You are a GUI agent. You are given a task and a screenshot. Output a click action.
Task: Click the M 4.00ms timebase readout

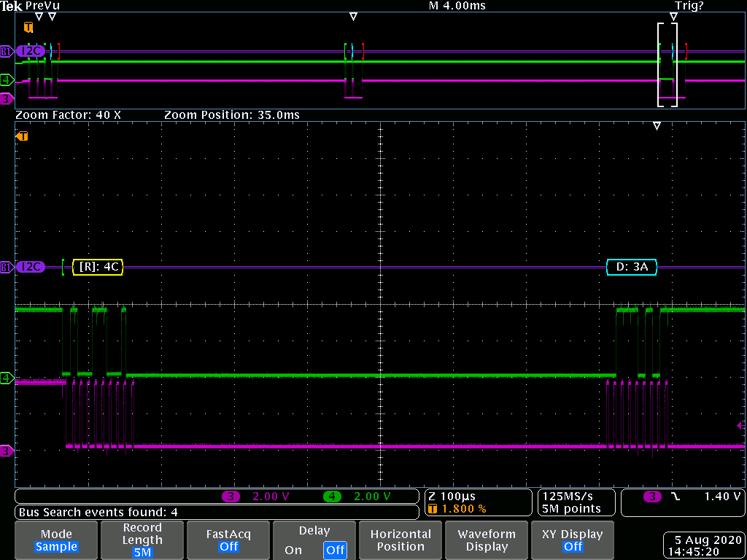click(x=457, y=6)
